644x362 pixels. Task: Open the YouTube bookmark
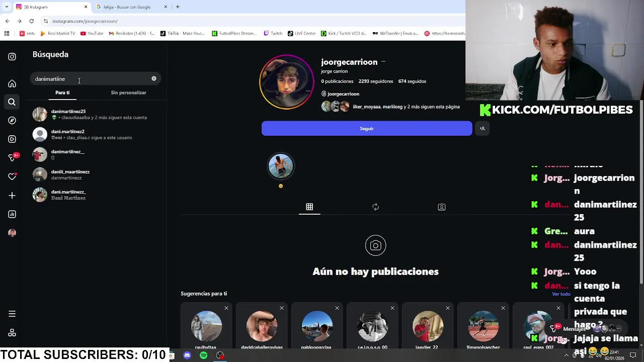pyautogui.click(x=92, y=34)
